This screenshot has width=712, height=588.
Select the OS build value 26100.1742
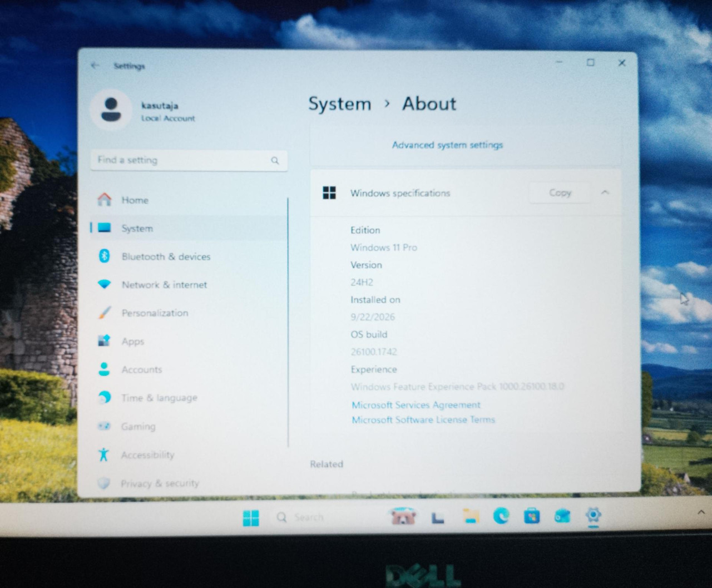[374, 352]
